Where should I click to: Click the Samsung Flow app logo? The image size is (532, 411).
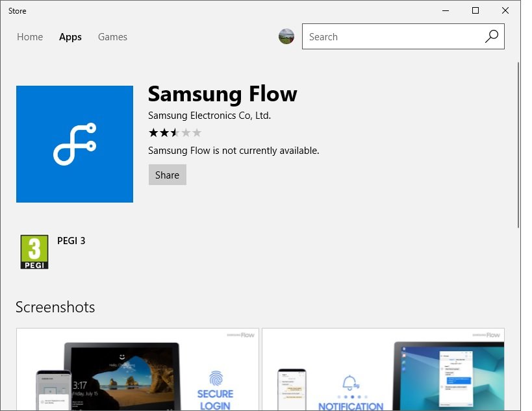pos(75,144)
